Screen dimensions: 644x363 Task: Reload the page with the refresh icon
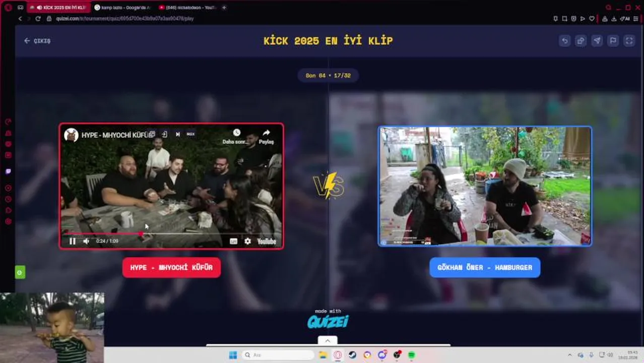pyautogui.click(x=38, y=19)
